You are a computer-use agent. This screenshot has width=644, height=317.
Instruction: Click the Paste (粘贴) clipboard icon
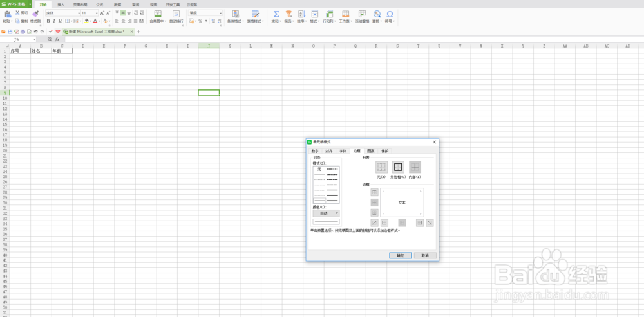click(x=7, y=14)
